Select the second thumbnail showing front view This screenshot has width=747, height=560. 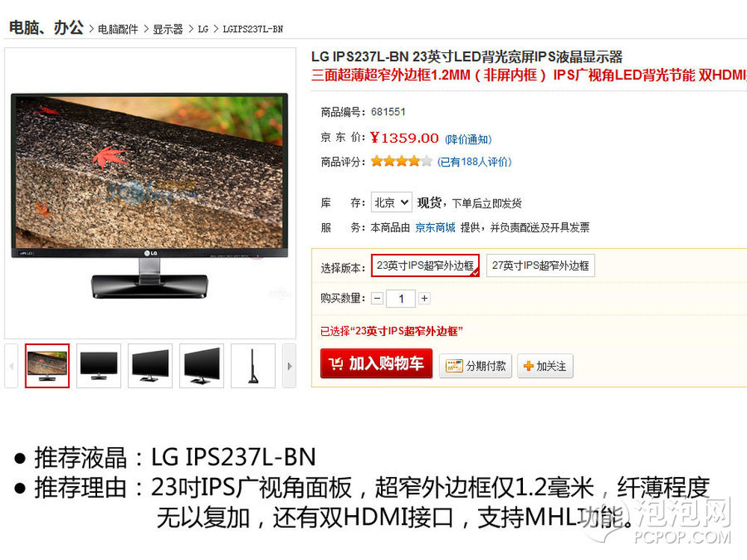[99, 366]
